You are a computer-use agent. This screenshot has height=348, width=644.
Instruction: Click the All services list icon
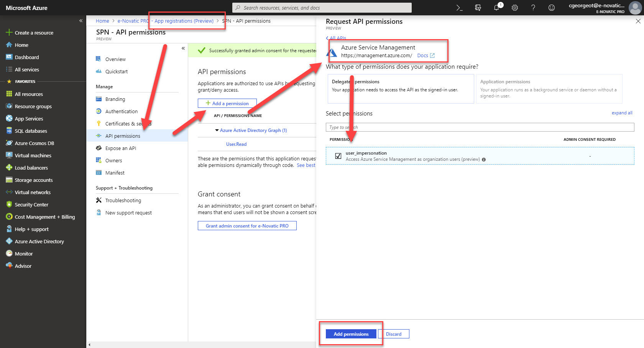point(9,69)
